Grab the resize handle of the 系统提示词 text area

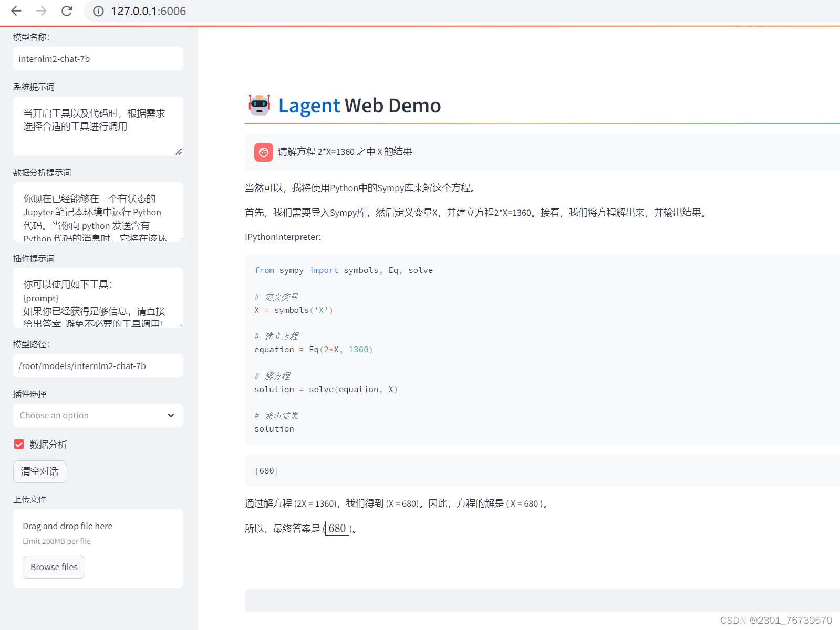179,152
